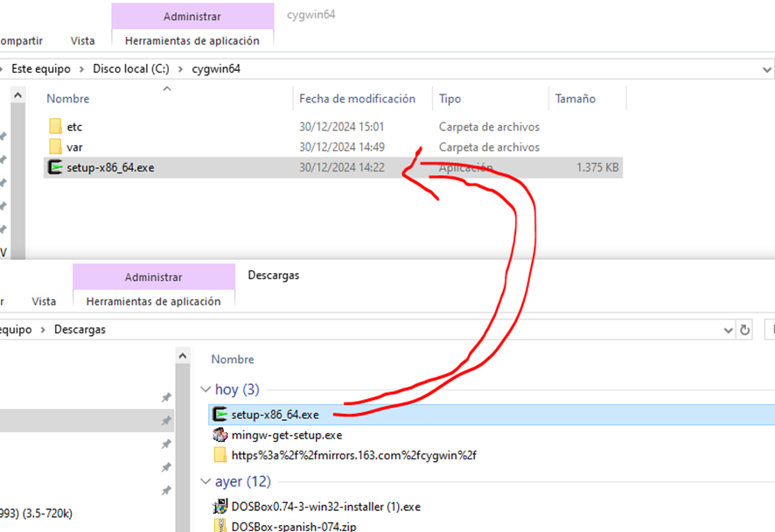Image resolution: width=775 pixels, height=532 pixels.
Task: Select the mingw-get-setup.exe file icon
Action: (x=220, y=435)
